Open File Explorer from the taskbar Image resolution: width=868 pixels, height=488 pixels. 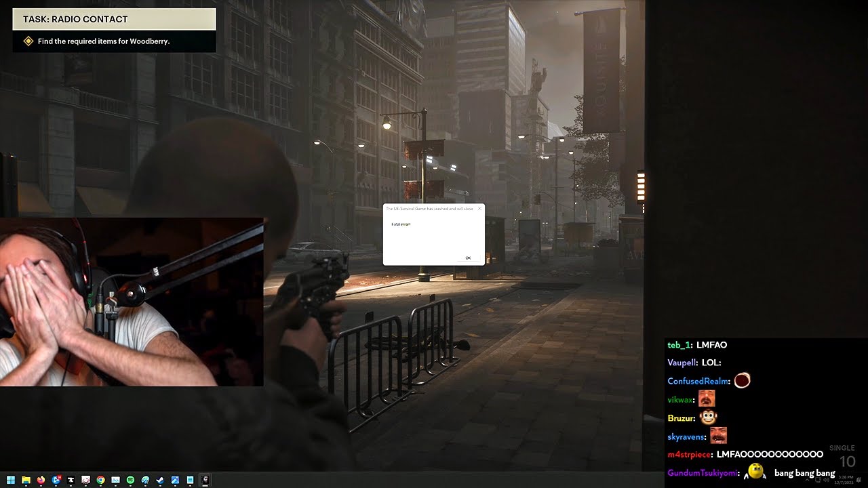tap(26, 481)
